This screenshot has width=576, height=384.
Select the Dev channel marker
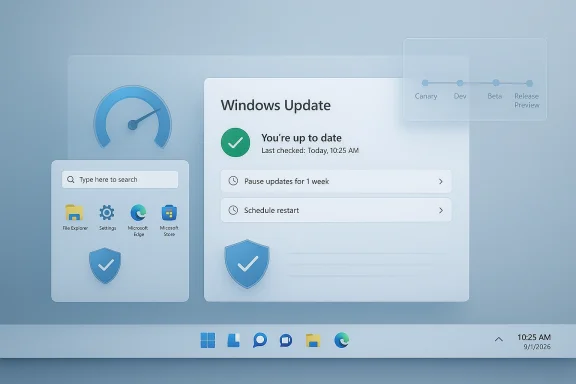460,83
